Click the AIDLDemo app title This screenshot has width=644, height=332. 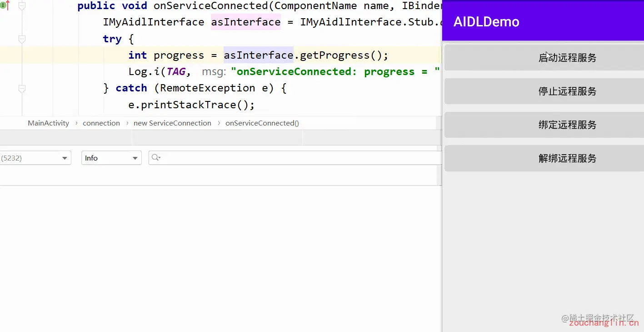click(x=486, y=22)
